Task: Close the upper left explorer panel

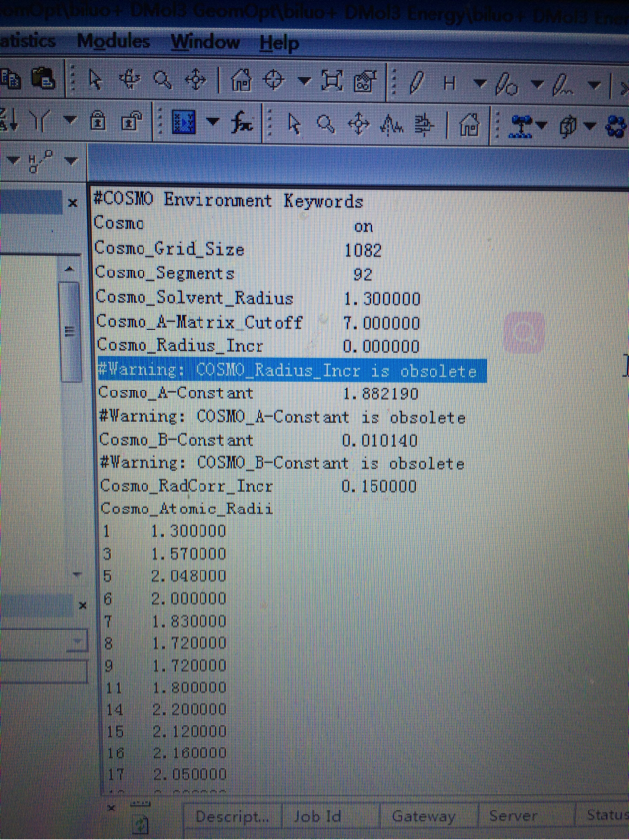Action: (x=73, y=203)
